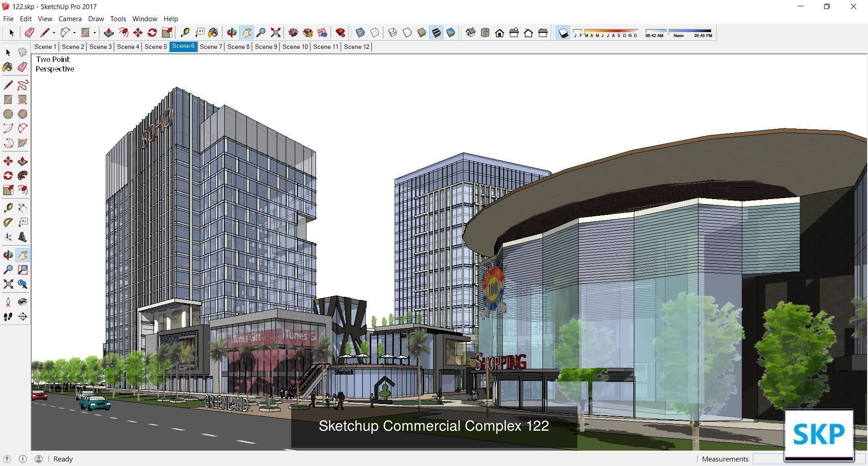Click Send to LayOut icon

pyautogui.click(x=322, y=33)
